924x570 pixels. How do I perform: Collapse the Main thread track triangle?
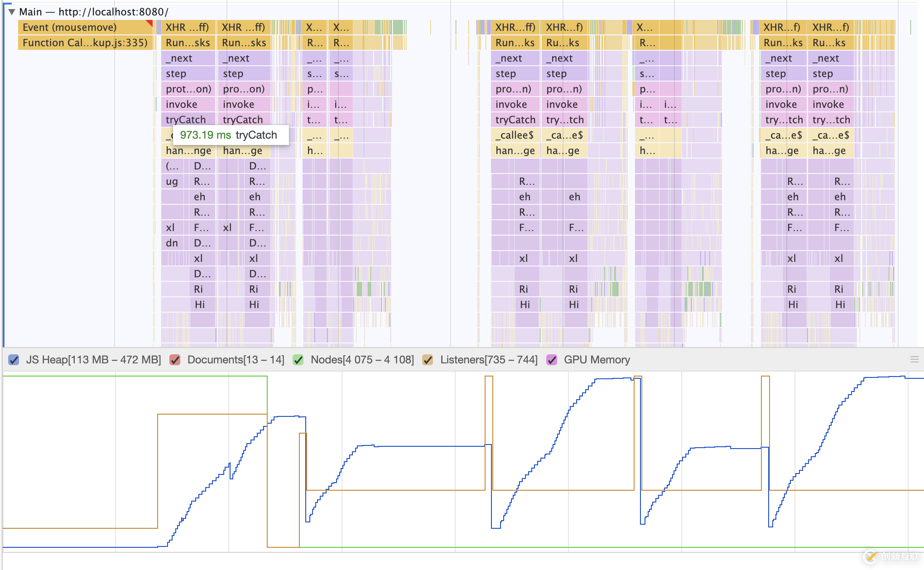pyautogui.click(x=12, y=12)
